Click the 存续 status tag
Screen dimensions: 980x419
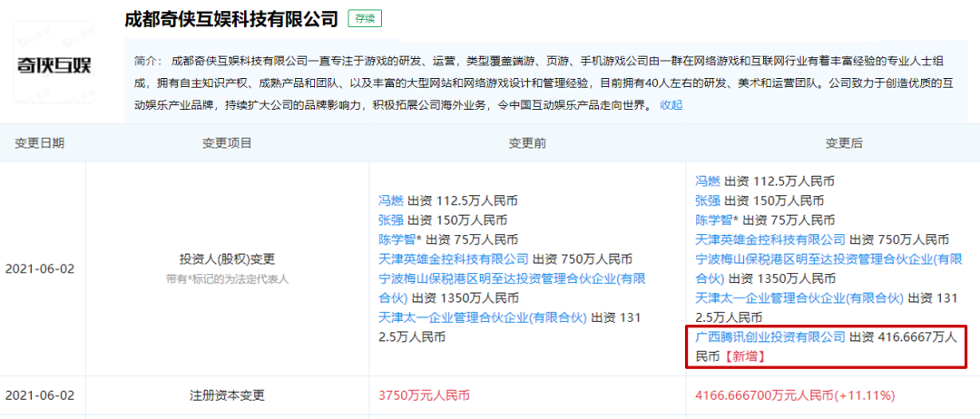click(x=365, y=19)
